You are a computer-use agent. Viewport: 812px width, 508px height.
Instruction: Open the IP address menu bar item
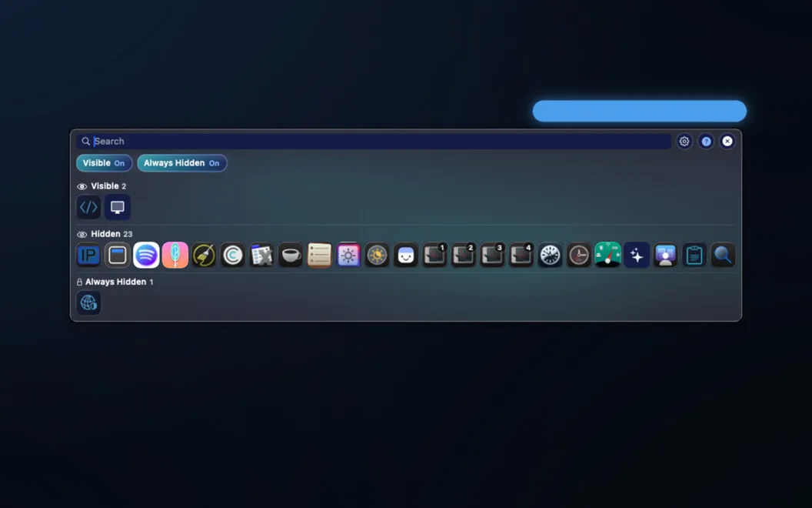(88, 255)
